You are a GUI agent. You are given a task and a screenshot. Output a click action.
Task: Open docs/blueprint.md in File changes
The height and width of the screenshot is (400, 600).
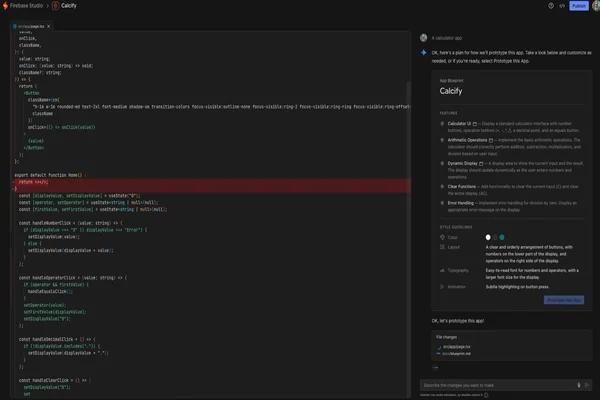click(x=457, y=354)
